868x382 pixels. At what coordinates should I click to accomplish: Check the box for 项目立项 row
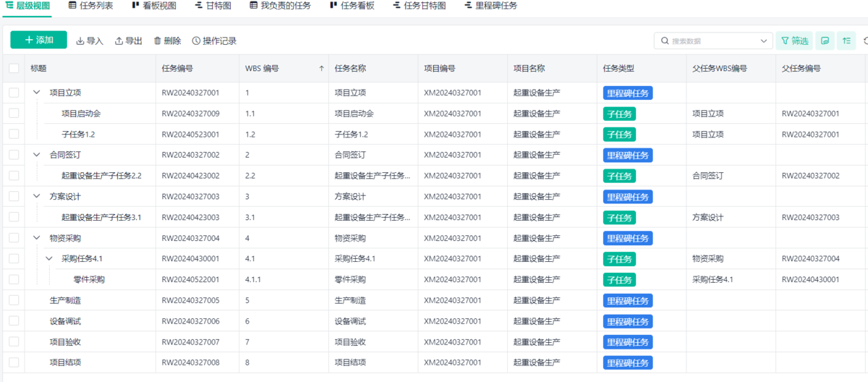(14, 93)
